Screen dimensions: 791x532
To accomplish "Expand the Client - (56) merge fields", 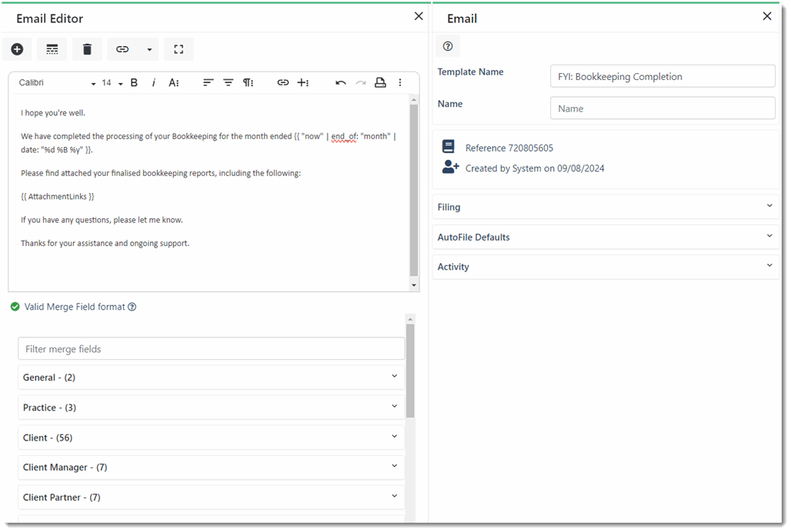I will (212, 437).
